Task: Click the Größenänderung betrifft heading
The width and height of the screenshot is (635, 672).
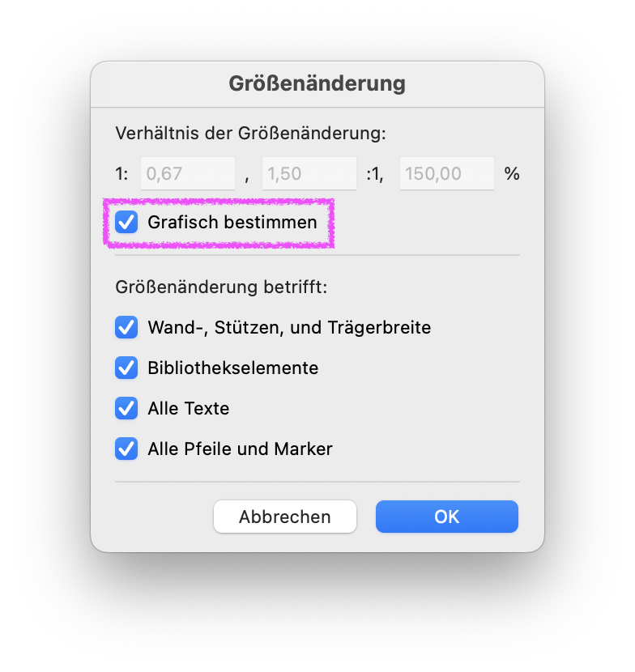Action: [x=221, y=287]
